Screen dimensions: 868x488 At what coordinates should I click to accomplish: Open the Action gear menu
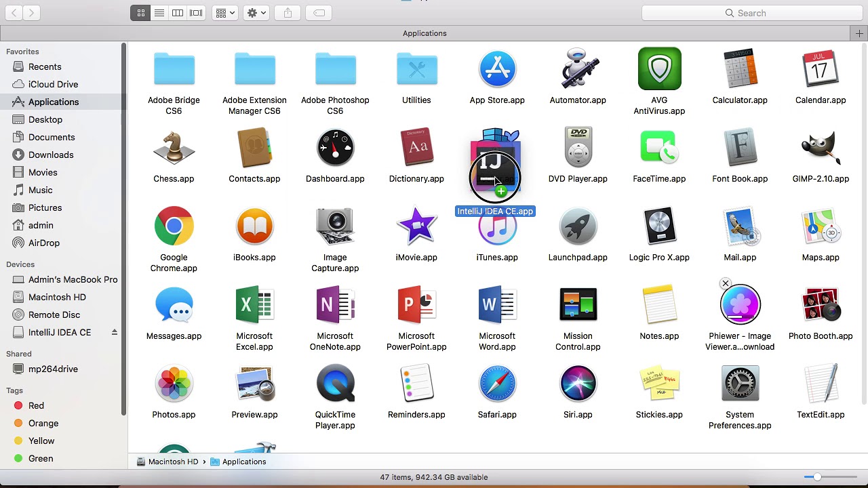(x=256, y=13)
